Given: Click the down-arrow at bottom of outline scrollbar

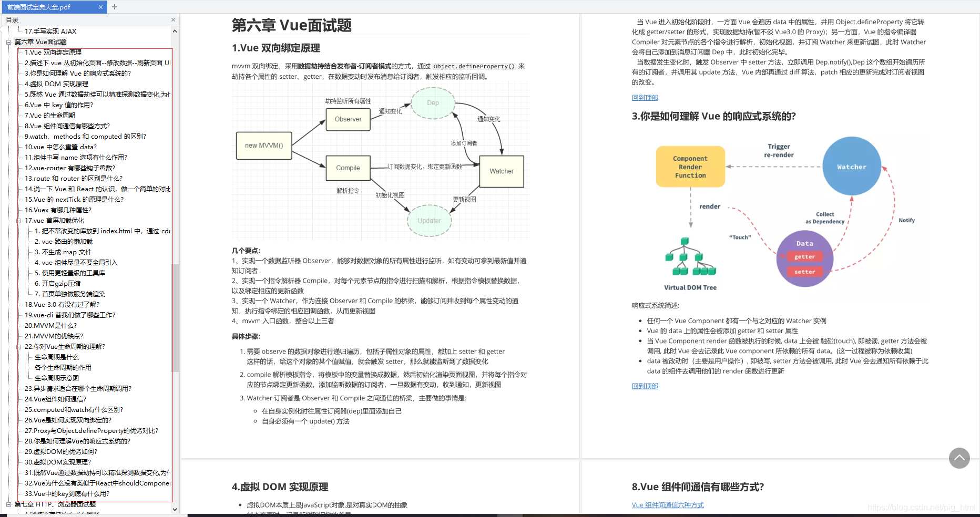Looking at the screenshot, I should pos(175,509).
